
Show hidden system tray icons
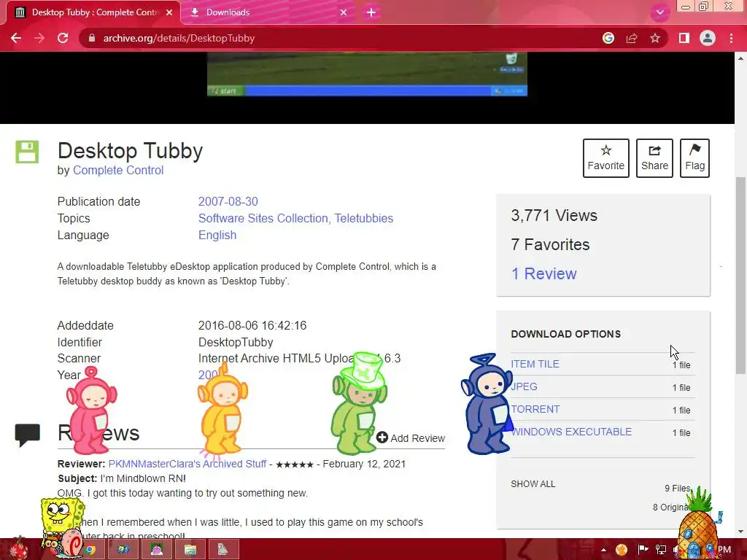[x=603, y=550]
